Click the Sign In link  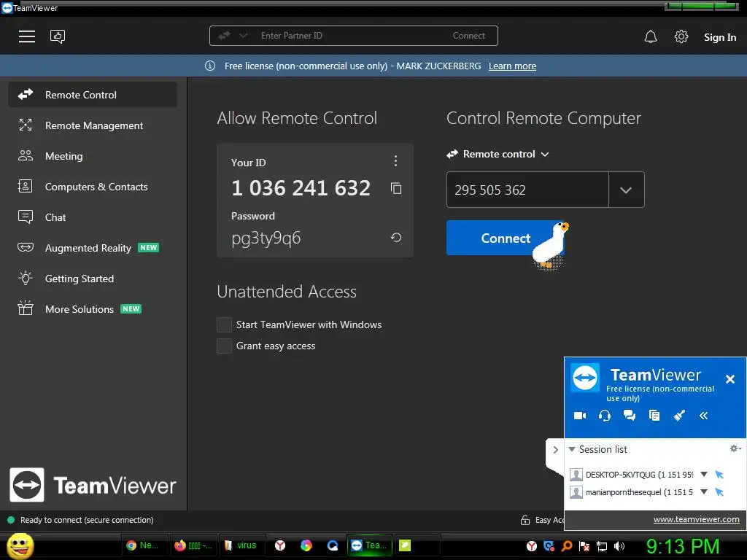click(x=720, y=37)
